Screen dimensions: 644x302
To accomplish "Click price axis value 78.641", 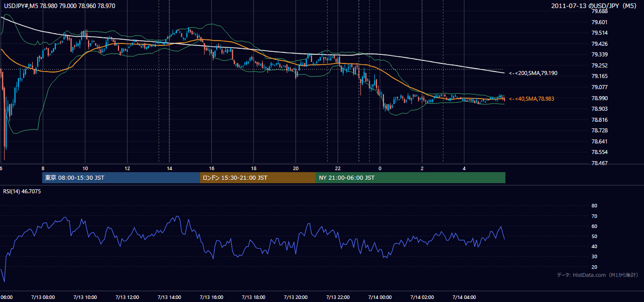I will tap(599, 141).
